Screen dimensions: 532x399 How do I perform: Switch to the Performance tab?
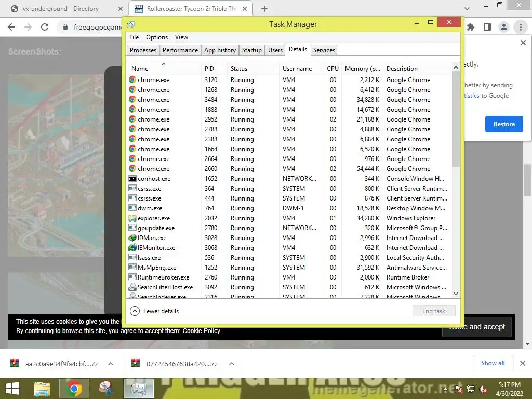tap(180, 50)
